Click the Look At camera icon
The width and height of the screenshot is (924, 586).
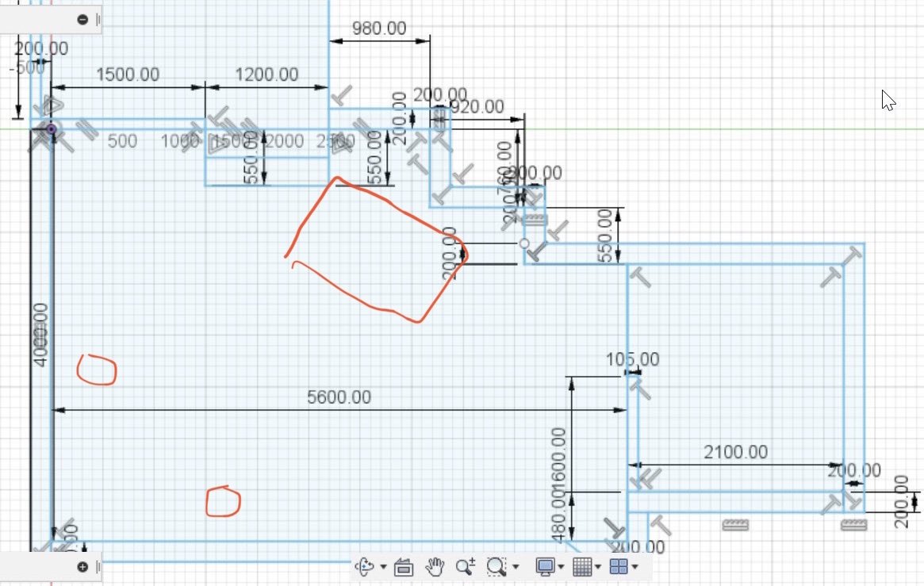coord(403,566)
